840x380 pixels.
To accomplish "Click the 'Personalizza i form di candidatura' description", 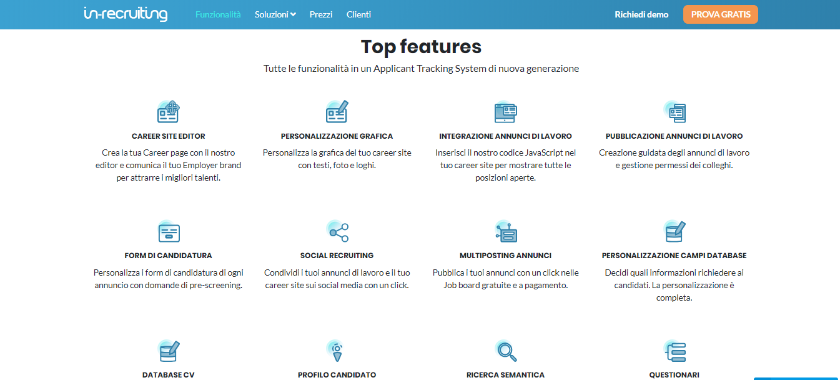I will pos(168,279).
